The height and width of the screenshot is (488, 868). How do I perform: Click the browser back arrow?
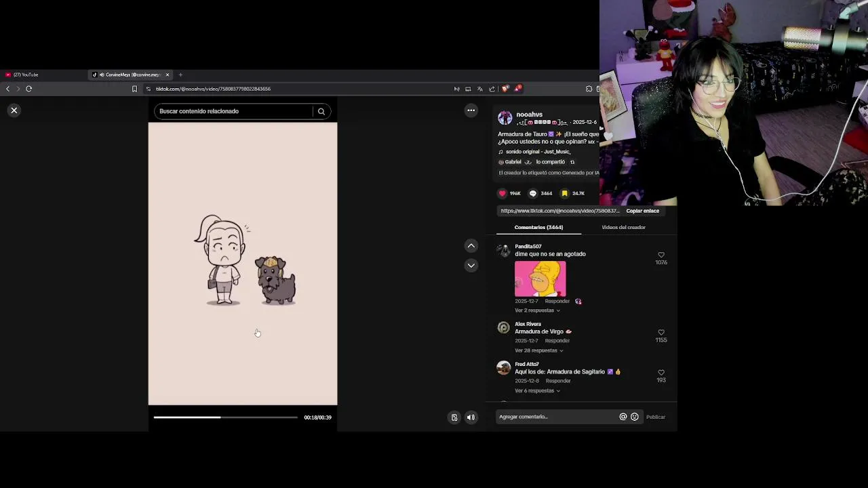coord(7,89)
